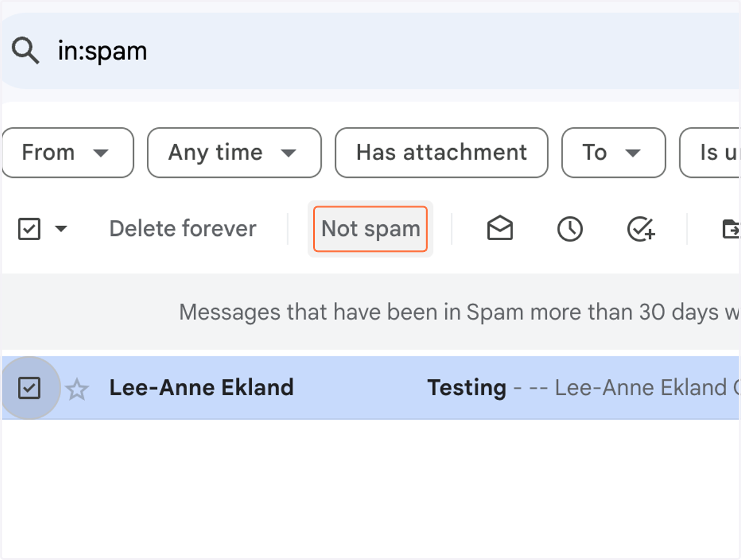Toggle the select-all checkbox in toolbar
Image resolution: width=741 pixels, height=560 pixels.
(x=29, y=229)
